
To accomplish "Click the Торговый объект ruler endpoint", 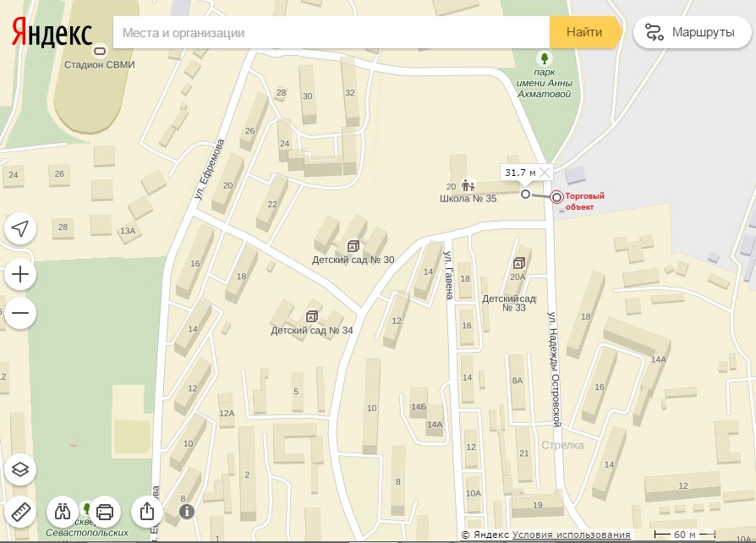I will click(x=556, y=197).
